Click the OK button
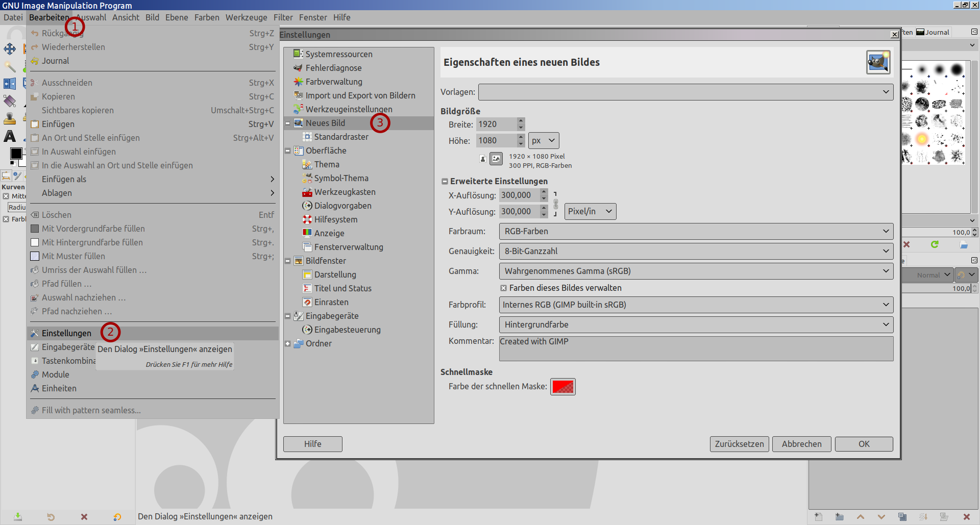Image resolution: width=980 pixels, height=525 pixels. click(864, 444)
